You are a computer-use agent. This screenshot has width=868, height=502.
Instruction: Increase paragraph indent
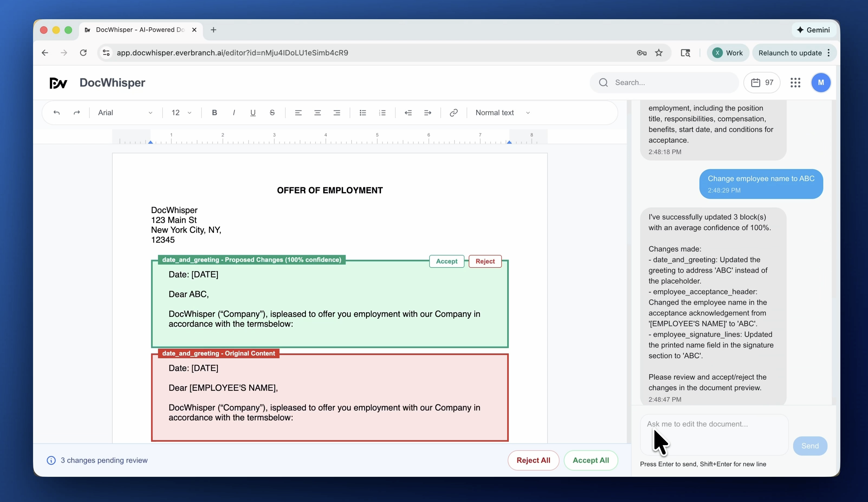pyautogui.click(x=427, y=113)
